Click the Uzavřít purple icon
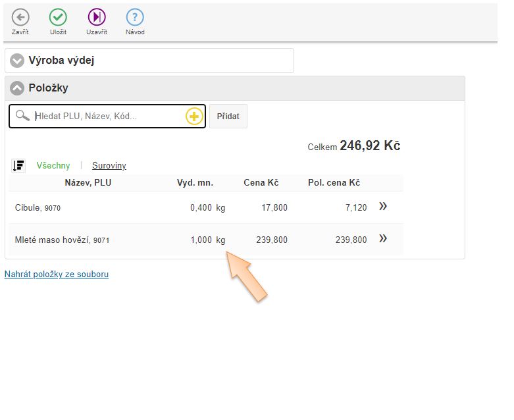This screenshot has height=420, width=514. (97, 18)
